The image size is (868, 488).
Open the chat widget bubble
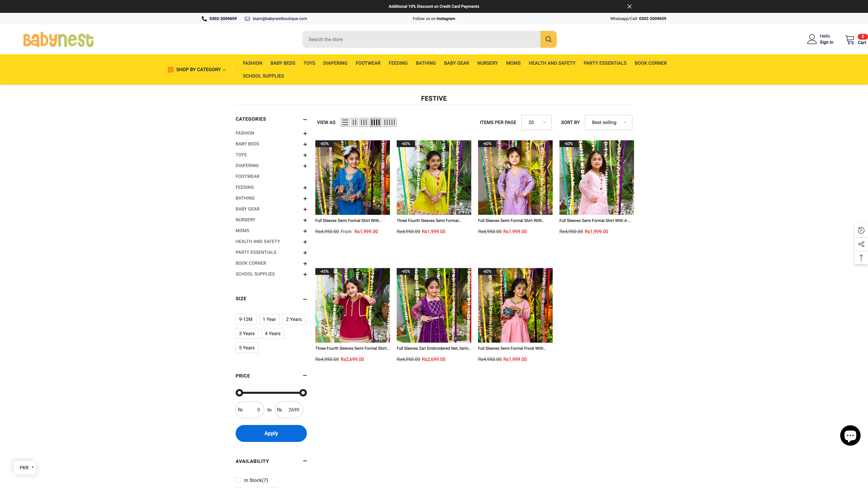(x=851, y=435)
